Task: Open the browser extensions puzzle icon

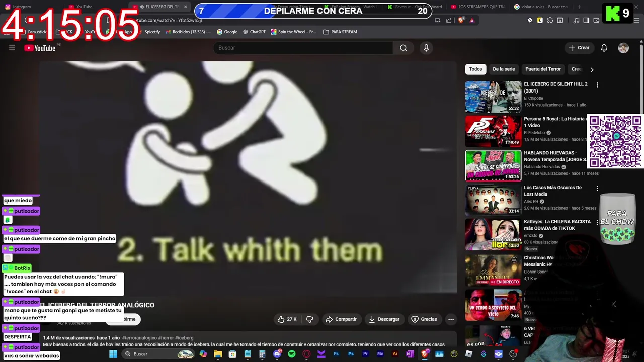Action: click(x=550, y=20)
